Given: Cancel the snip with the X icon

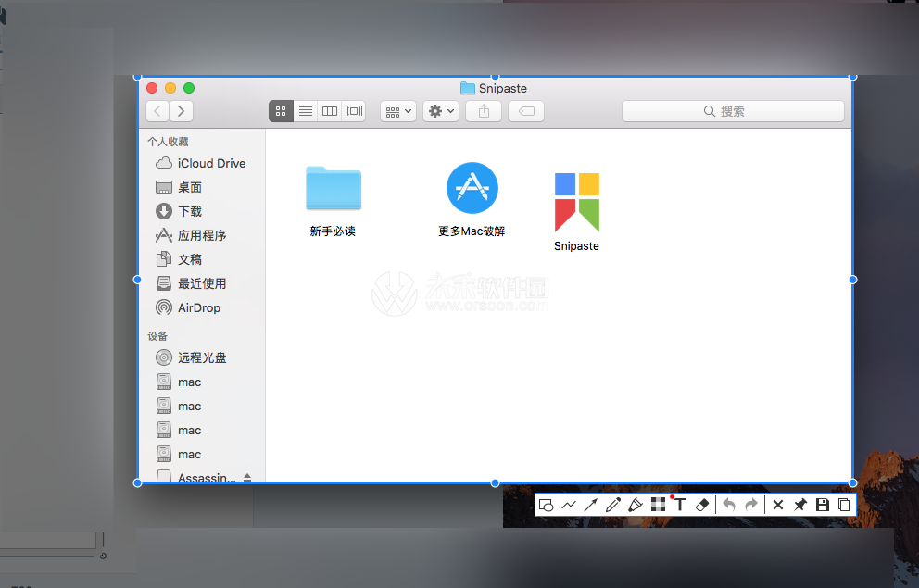Looking at the screenshot, I should [x=778, y=505].
